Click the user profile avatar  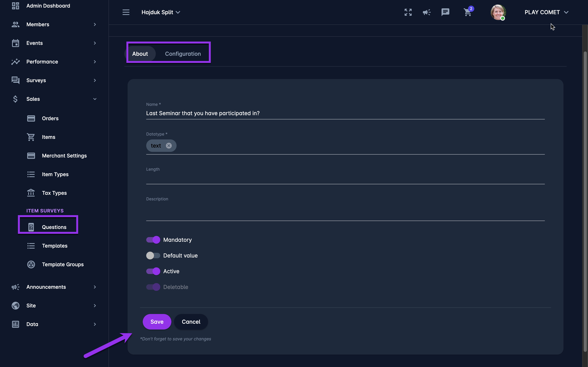(x=498, y=12)
